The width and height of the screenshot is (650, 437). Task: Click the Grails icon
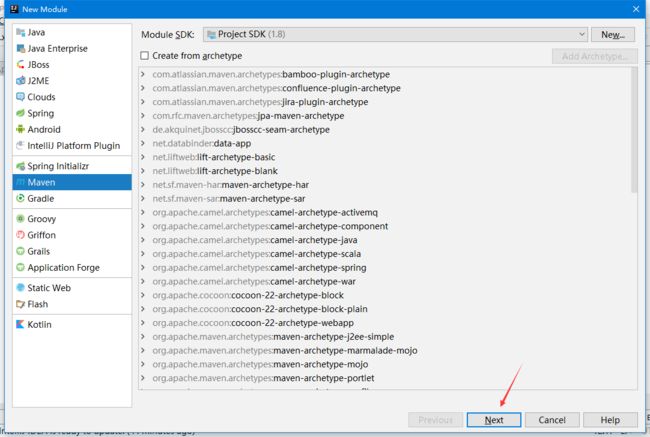coord(20,251)
